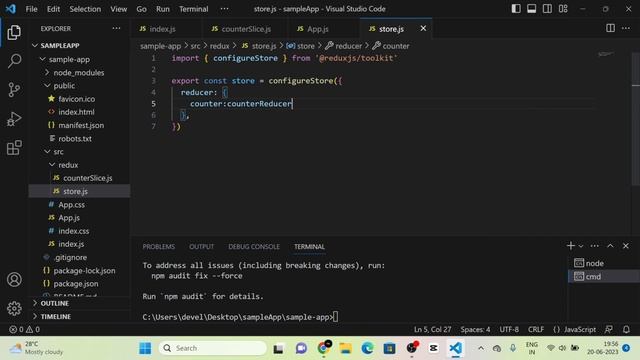Image resolution: width=640 pixels, height=360 pixels.
Task: Open manifest.json in the explorer
Action: coord(80,125)
